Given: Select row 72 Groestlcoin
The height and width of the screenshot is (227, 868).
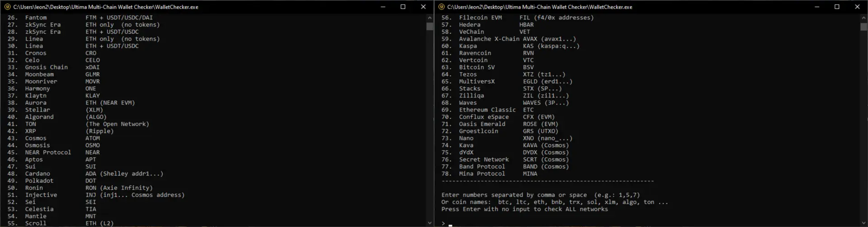Looking at the screenshot, I should (500, 131).
